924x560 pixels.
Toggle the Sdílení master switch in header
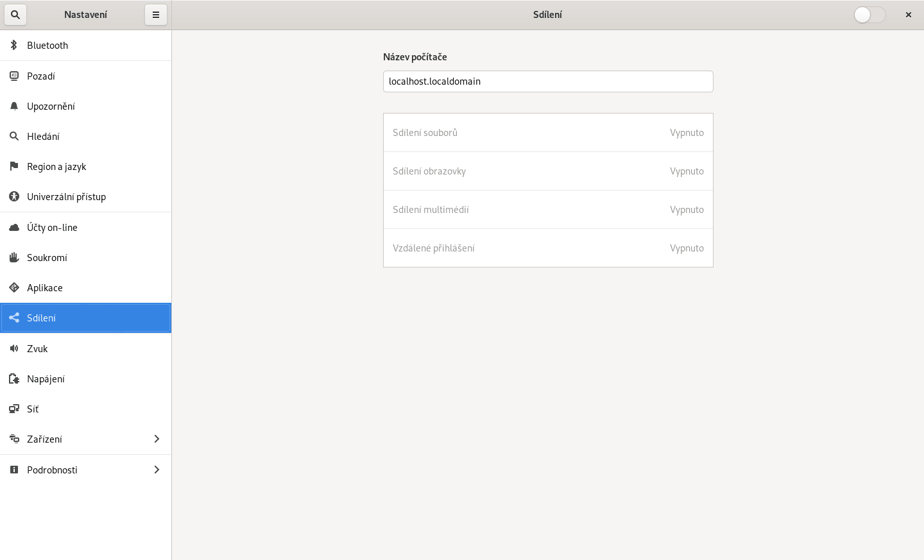point(869,15)
